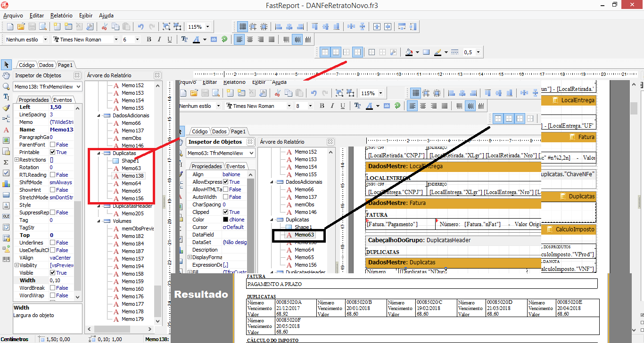Image resolution: width=644 pixels, height=343 pixels.
Task: Collapse the Duplicatas node in the report tree
Action: pyautogui.click(x=99, y=153)
